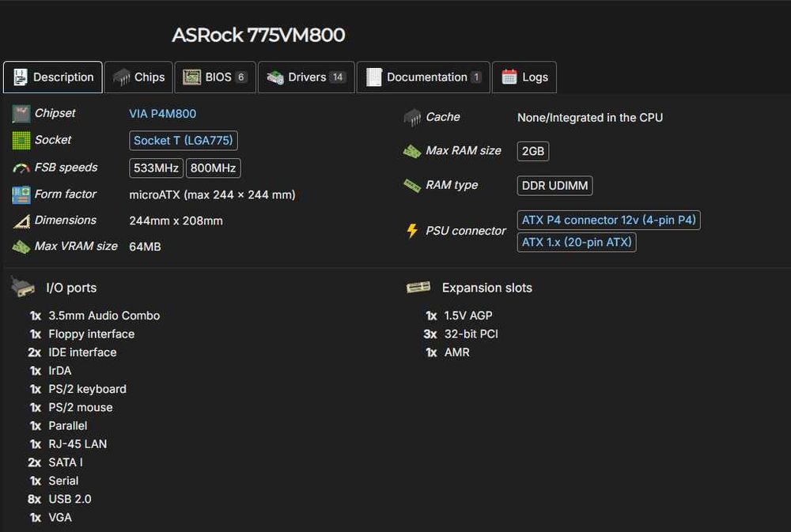Viewport: 791px width, 532px height.
Task: Click the 1.5V AGP slot entry
Action: [468, 315]
